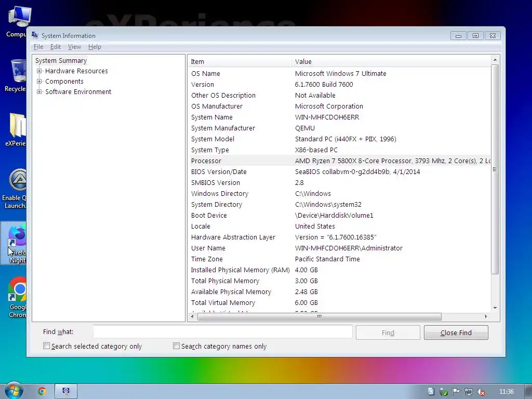Select the Windows Directory row
This screenshot has width=532, height=399.
click(x=339, y=193)
